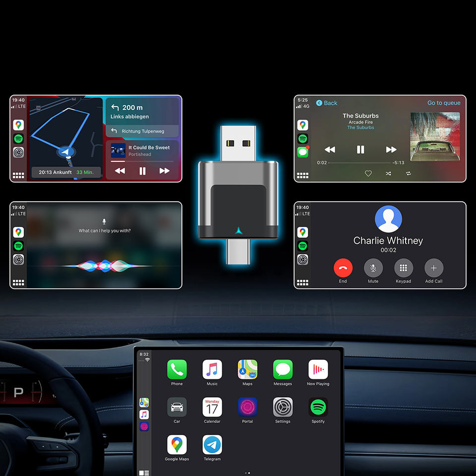The height and width of the screenshot is (476, 476).
Task: Show the app grid on The Suburbs screen
Action: [302, 176]
